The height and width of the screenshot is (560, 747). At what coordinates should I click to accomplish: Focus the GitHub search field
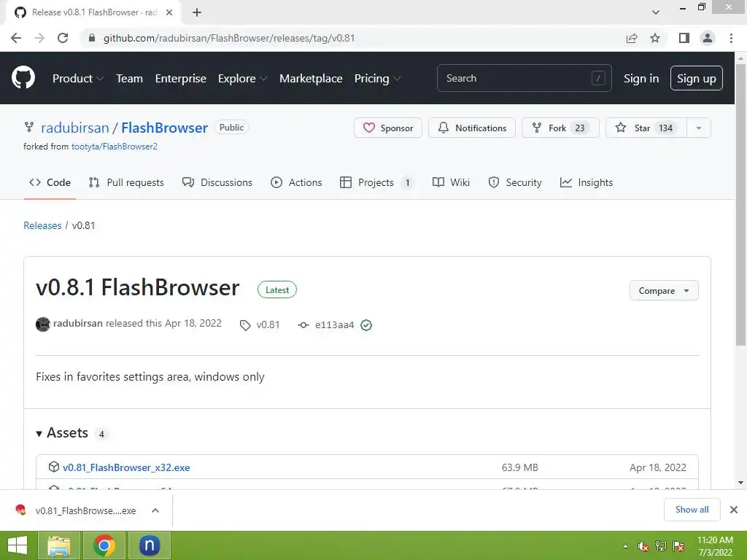point(524,78)
